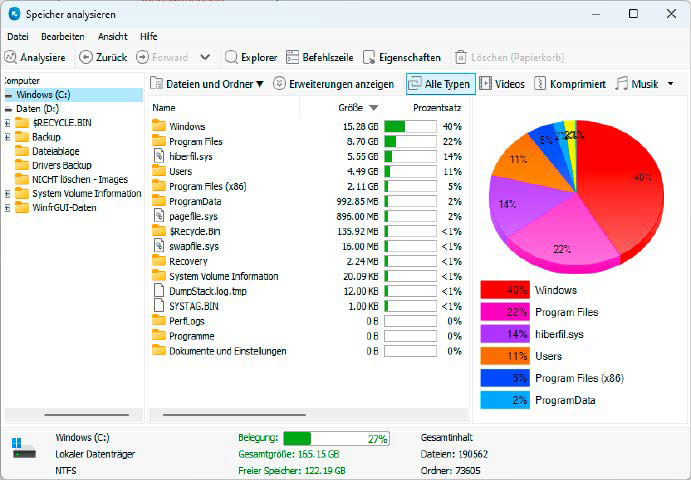The image size is (691, 480).
Task: Click the Backup folder icon in tree
Action: click(x=22, y=137)
